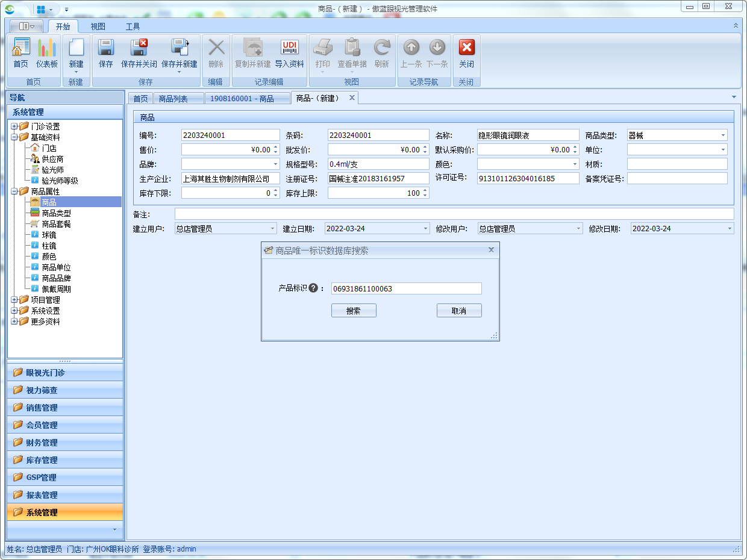Switch to the 工具 ribbon tab
The width and height of the screenshot is (747, 560).
133,26
